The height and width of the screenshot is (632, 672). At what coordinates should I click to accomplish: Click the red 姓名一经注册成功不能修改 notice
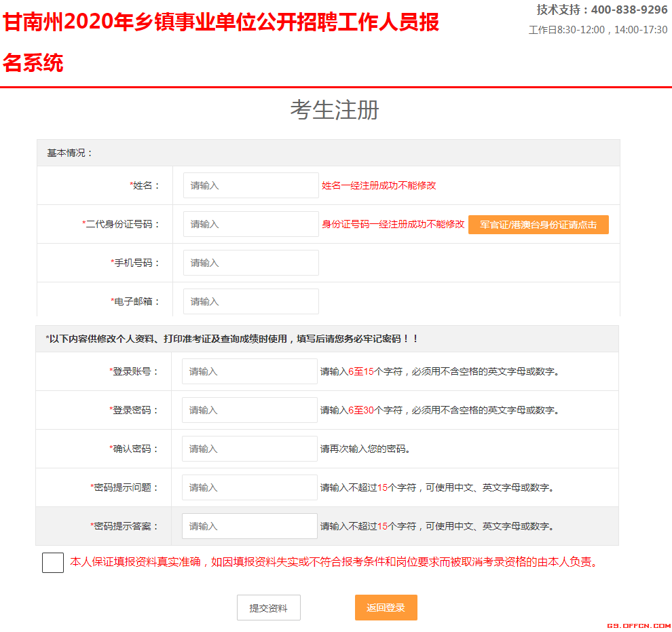pos(379,185)
